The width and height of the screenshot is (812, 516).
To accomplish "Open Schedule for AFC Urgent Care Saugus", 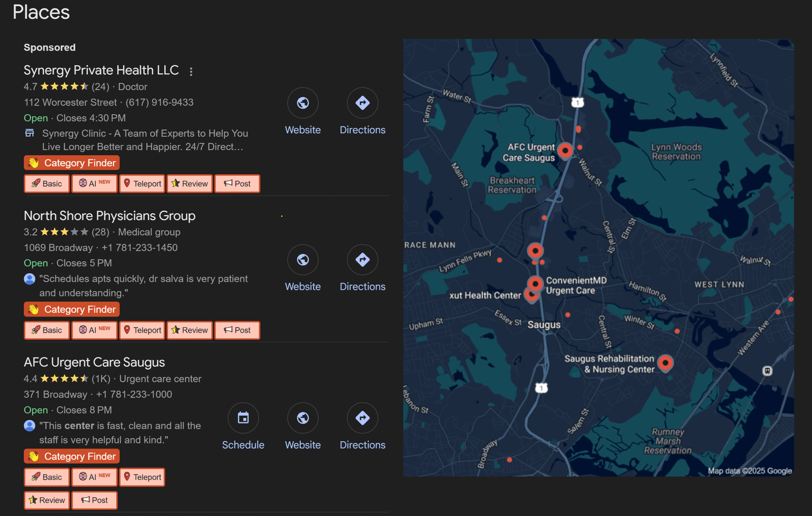I will (x=243, y=427).
